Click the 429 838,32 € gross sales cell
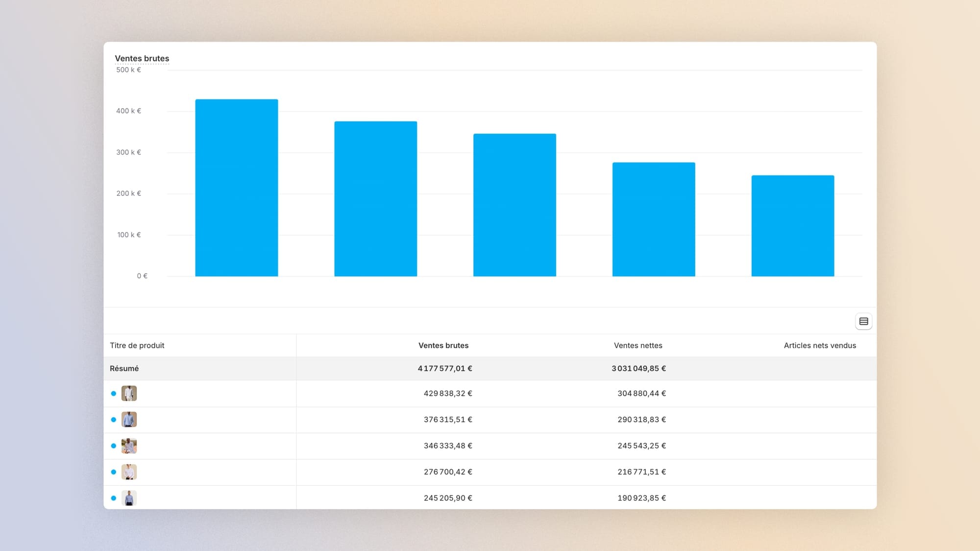 click(448, 393)
